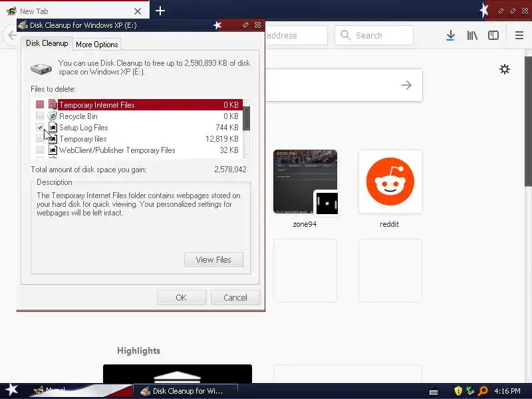Switch to Disk Cleanup taskbar button

tap(186, 391)
